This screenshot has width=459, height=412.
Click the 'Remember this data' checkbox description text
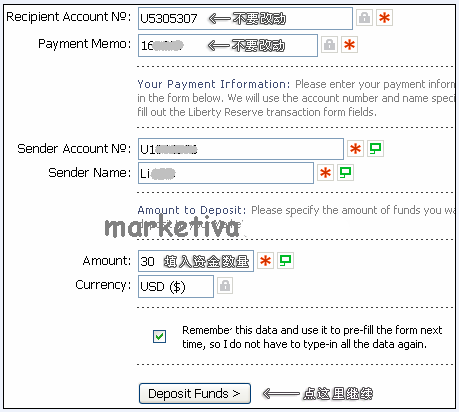pos(312,337)
